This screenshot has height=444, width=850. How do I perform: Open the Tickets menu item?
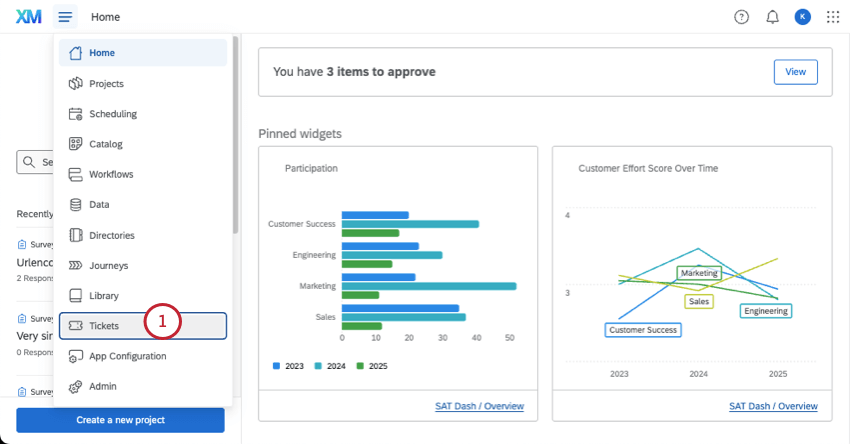[x=104, y=326]
